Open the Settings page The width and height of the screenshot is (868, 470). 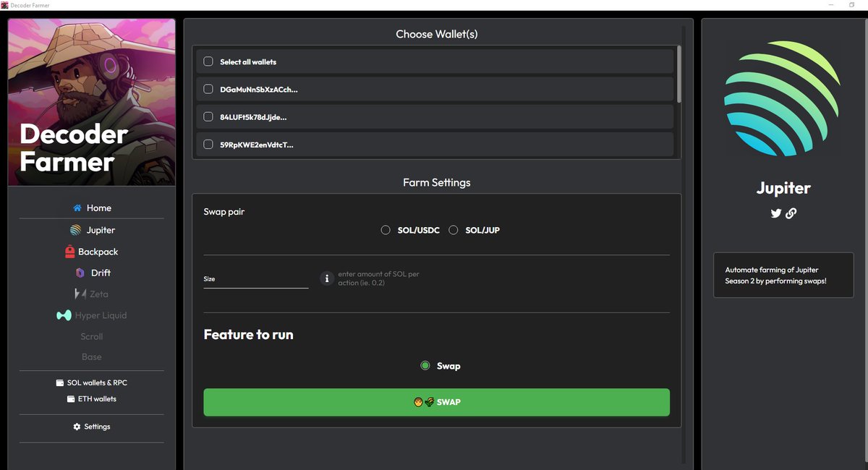92,427
